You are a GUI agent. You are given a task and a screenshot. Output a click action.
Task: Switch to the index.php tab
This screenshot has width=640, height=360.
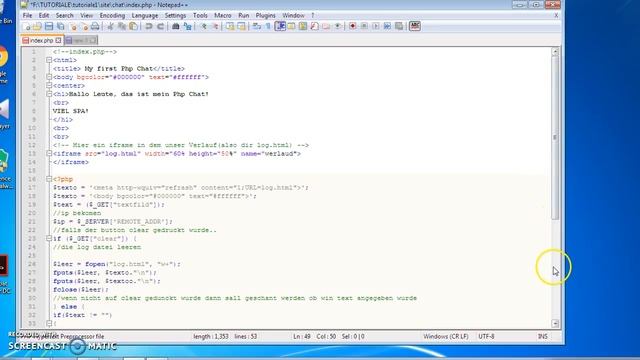point(41,41)
